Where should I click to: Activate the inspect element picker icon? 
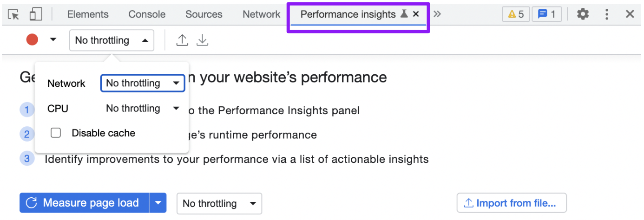point(14,14)
